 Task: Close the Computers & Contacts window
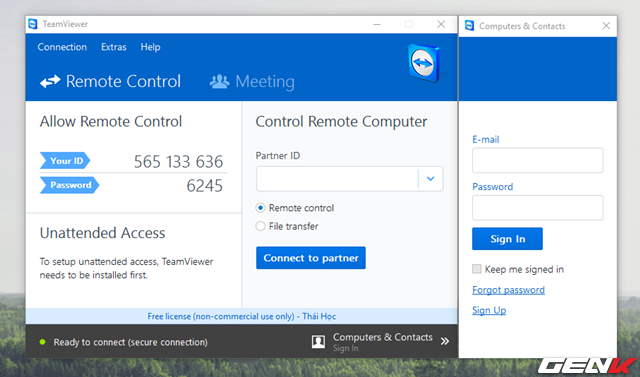tap(606, 26)
